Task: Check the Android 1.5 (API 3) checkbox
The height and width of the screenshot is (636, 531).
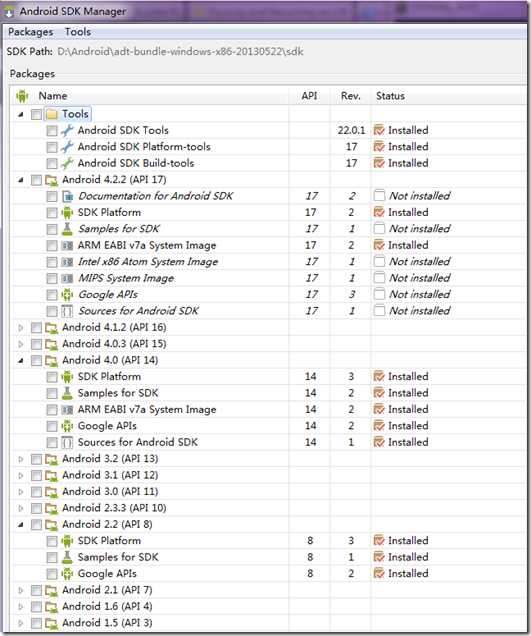Action: point(37,623)
